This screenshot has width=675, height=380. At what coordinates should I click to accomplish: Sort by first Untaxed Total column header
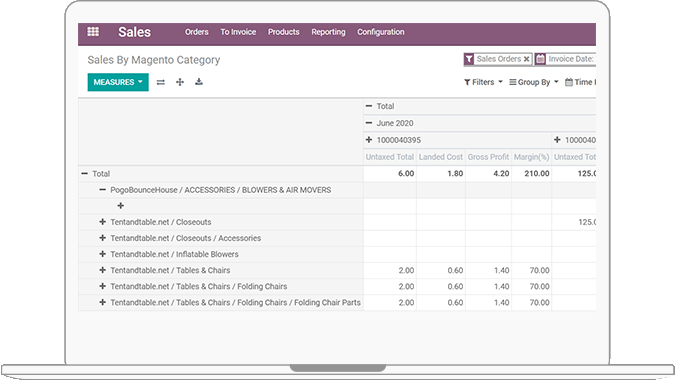tap(390, 157)
